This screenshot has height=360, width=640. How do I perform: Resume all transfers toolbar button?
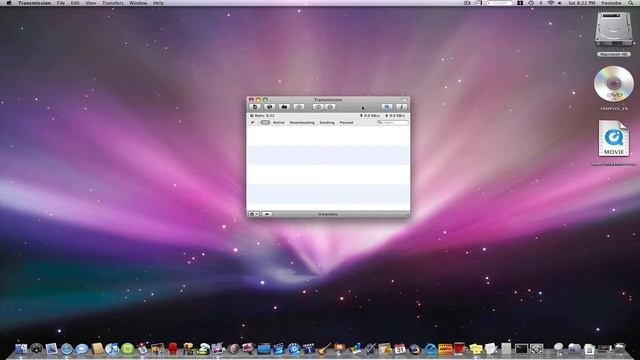(330, 107)
